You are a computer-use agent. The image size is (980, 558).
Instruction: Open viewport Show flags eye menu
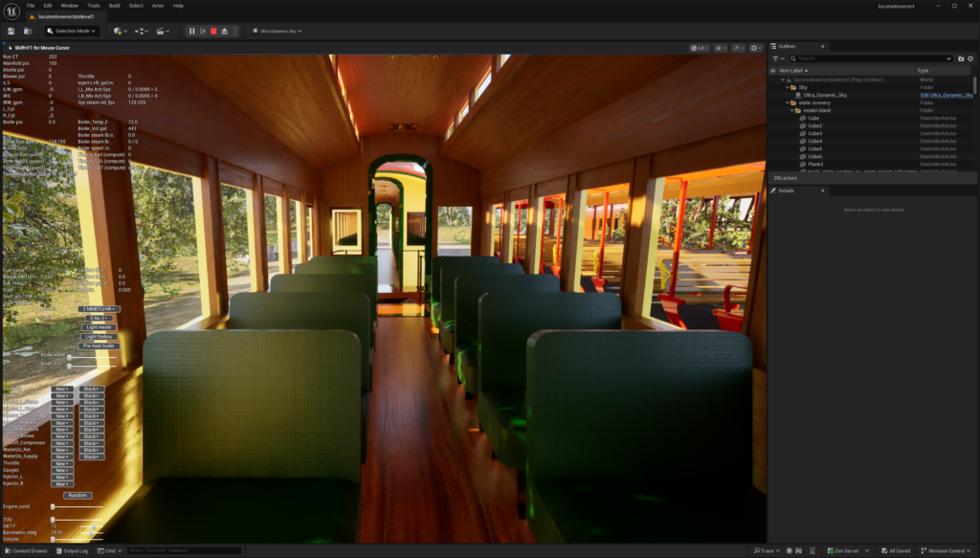click(721, 47)
